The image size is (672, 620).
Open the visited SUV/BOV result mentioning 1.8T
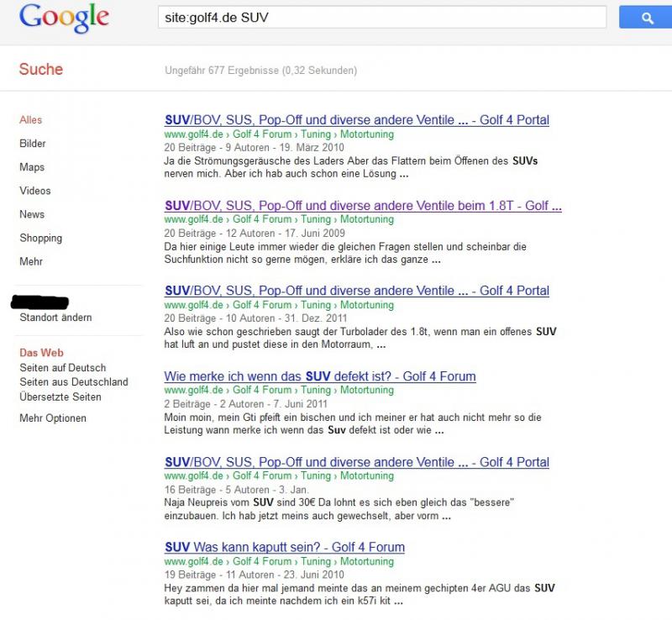[363, 206]
